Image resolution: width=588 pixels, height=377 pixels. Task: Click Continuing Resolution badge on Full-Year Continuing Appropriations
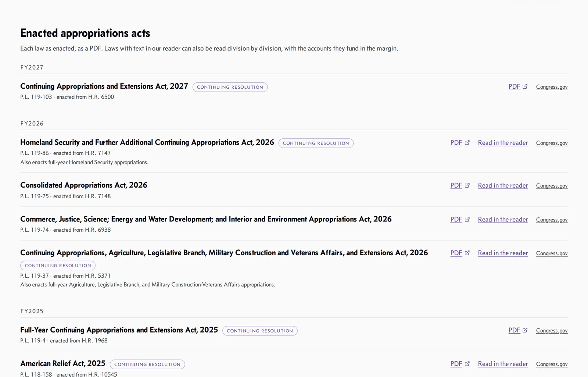260,331
